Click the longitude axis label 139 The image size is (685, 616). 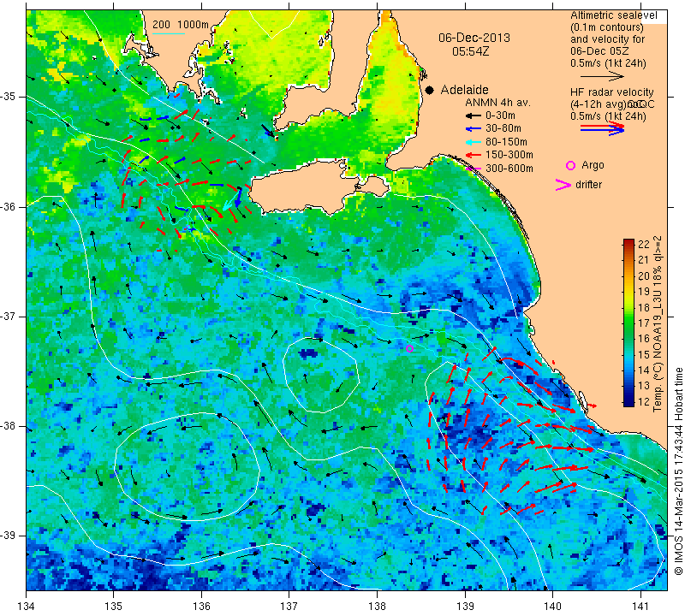pos(465,607)
